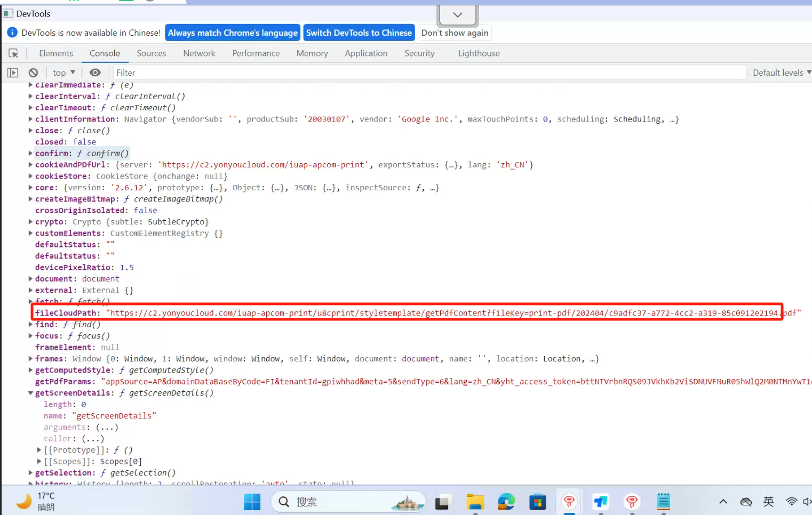Expand the [[Prototype]] node
Screen dimensions: 812x515
point(39,450)
